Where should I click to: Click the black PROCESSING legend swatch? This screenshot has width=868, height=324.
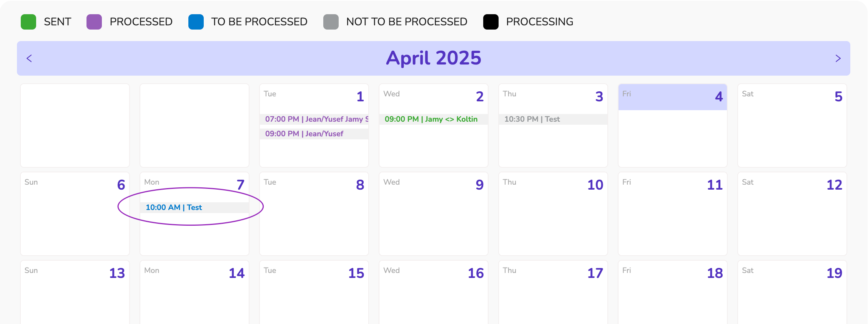click(x=491, y=22)
